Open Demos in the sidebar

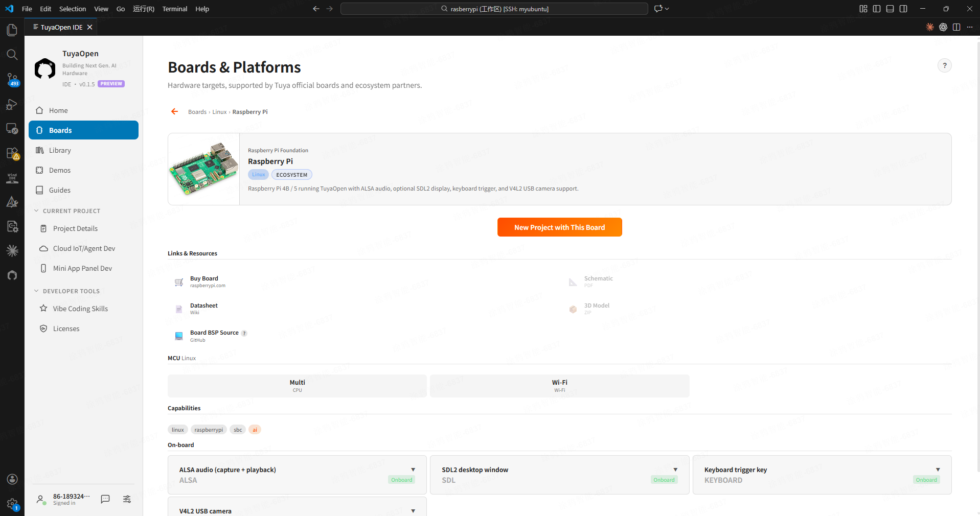pyautogui.click(x=83, y=170)
